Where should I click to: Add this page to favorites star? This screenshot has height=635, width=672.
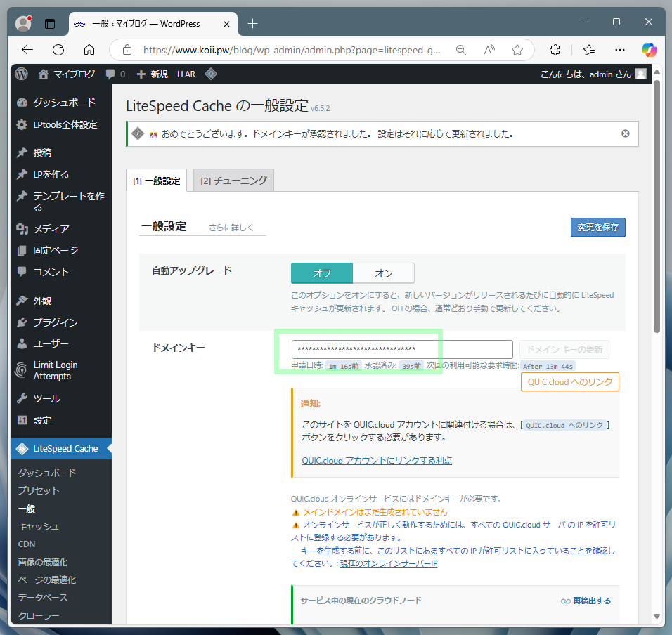517,50
